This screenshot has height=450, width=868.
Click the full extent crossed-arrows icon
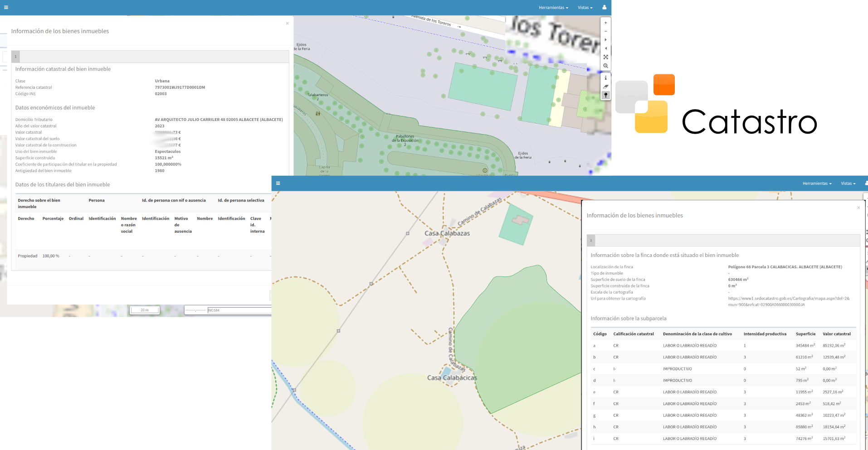point(605,57)
